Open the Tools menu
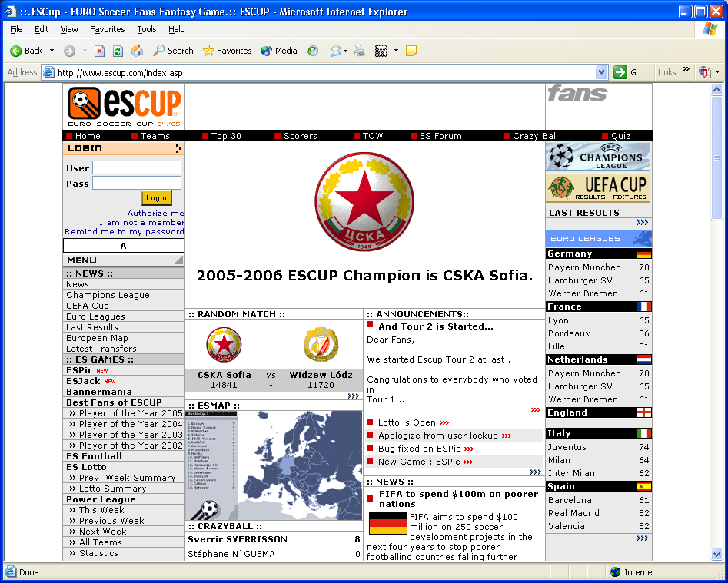The height and width of the screenshot is (583, 728). pos(147,29)
